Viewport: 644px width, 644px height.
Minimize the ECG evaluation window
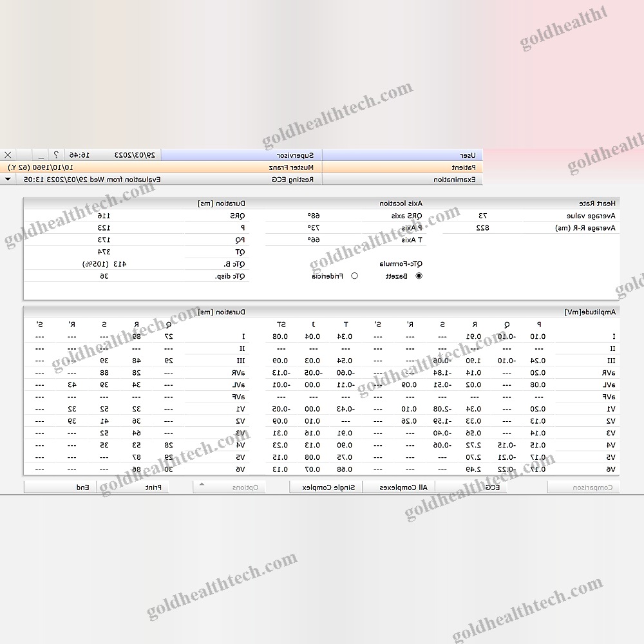point(40,155)
